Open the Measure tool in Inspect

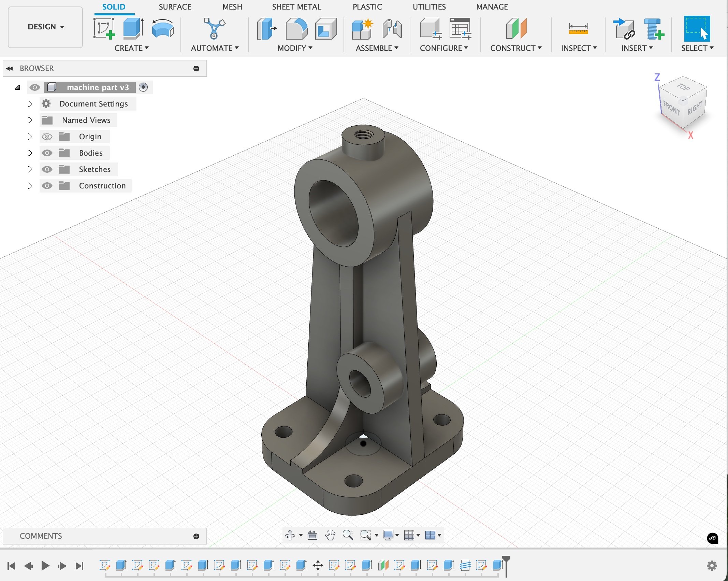point(578,28)
